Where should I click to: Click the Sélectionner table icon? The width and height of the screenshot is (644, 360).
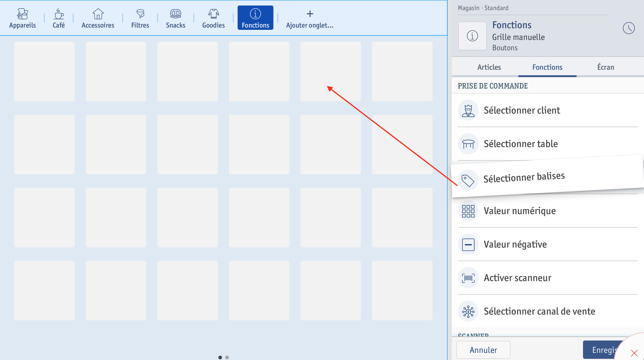coord(468,144)
